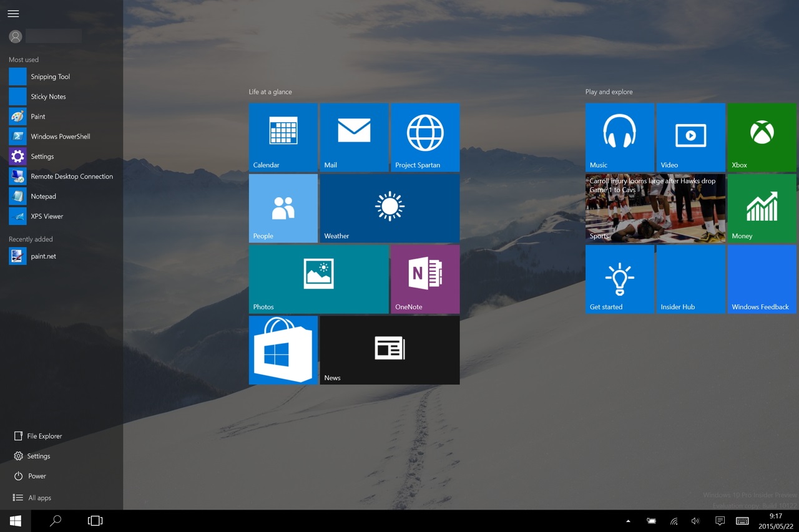Click the "Play and explore" group title
The image size is (799, 532).
coord(609,92)
